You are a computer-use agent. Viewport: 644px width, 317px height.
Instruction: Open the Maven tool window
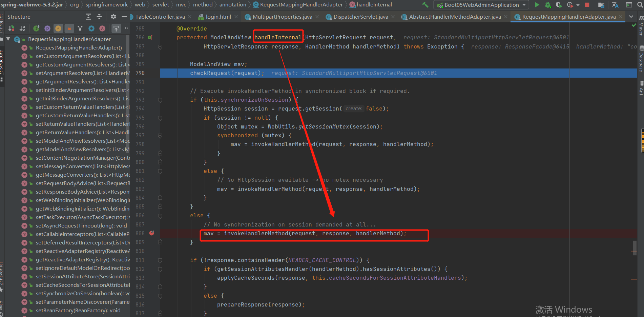[x=641, y=26]
